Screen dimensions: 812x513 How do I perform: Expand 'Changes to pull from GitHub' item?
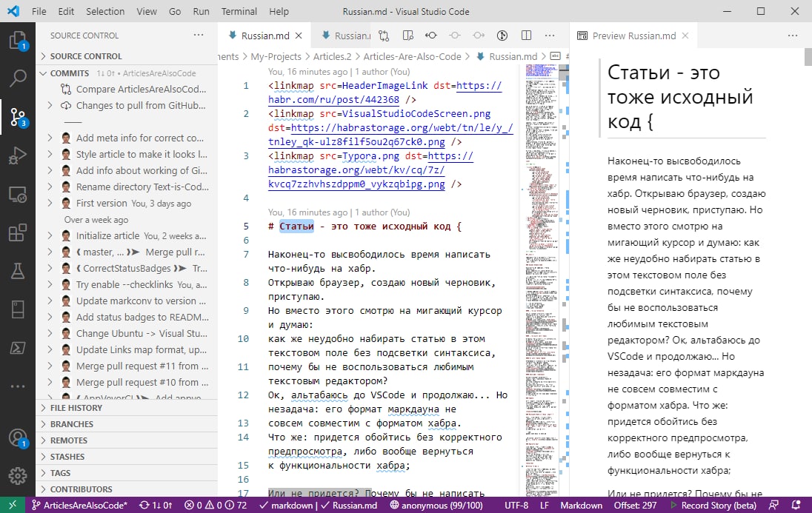pyautogui.click(x=50, y=105)
